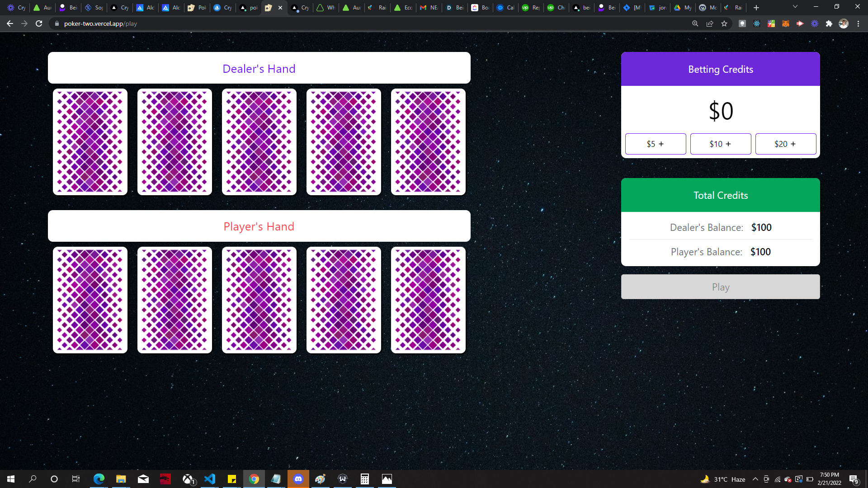Open React Developer Tools extension

coord(757,23)
